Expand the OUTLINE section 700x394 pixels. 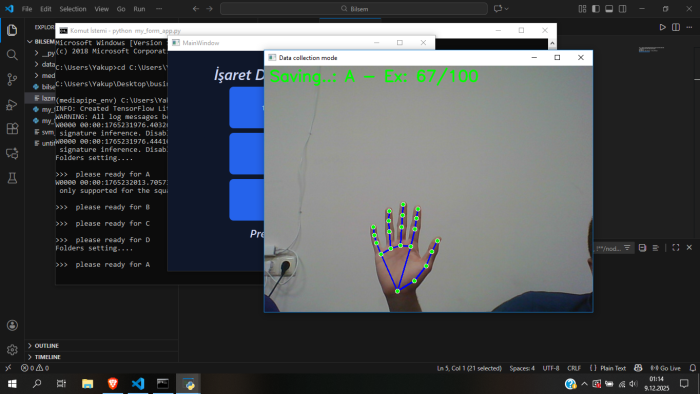pyautogui.click(x=46, y=346)
